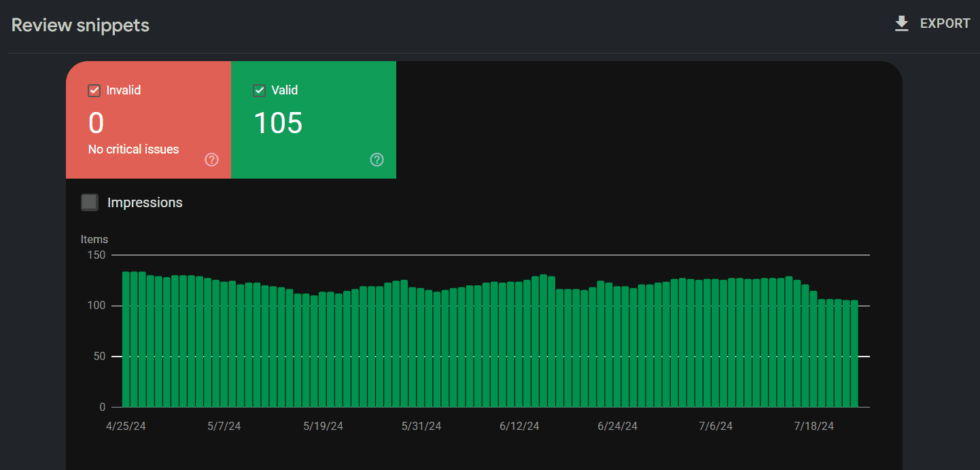This screenshot has height=470, width=980.
Task: Click the Review snippets heading
Action: 80,25
